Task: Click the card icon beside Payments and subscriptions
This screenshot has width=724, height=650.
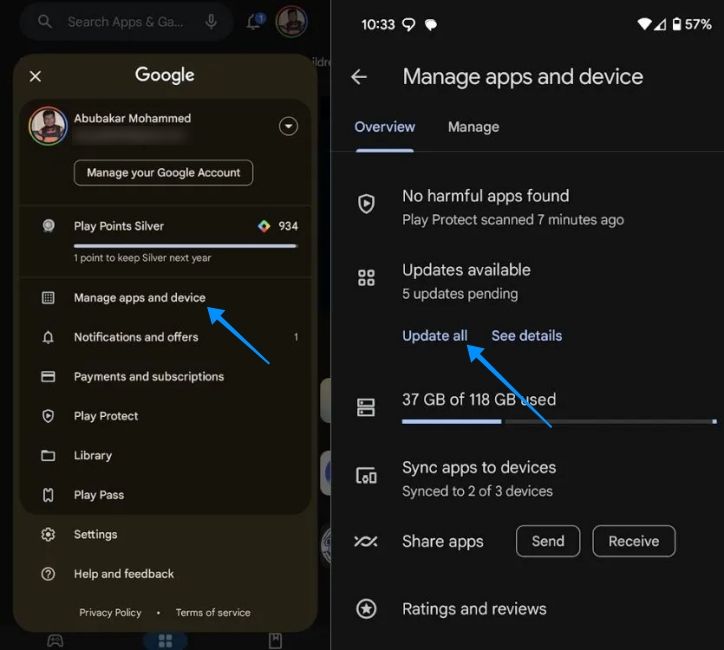Action: (48, 377)
